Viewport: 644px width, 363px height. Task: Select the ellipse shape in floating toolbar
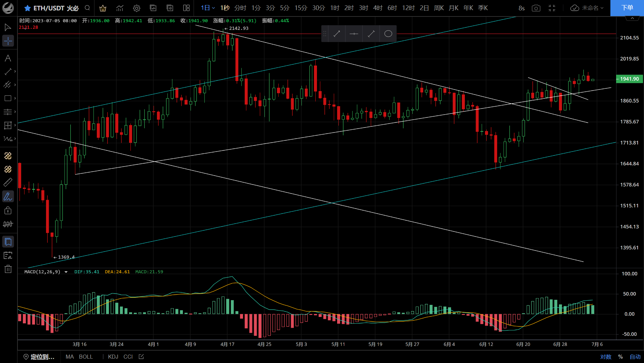pyautogui.click(x=388, y=34)
